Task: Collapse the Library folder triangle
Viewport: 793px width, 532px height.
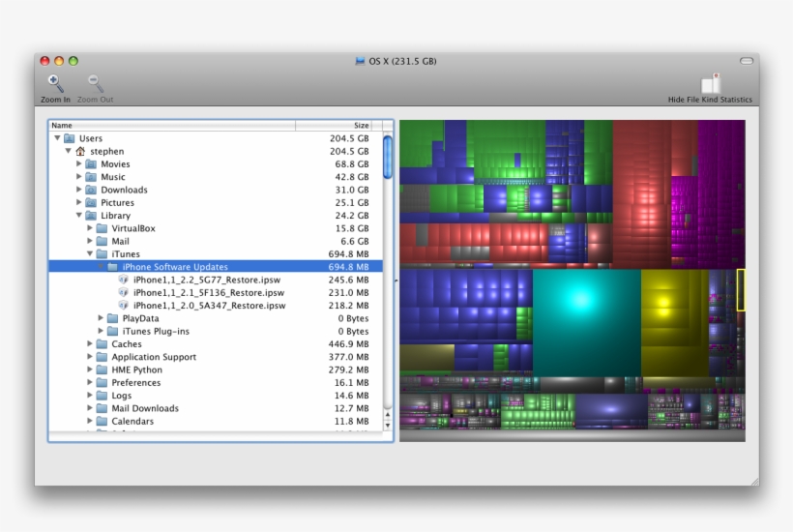Action: click(x=79, y=215)
